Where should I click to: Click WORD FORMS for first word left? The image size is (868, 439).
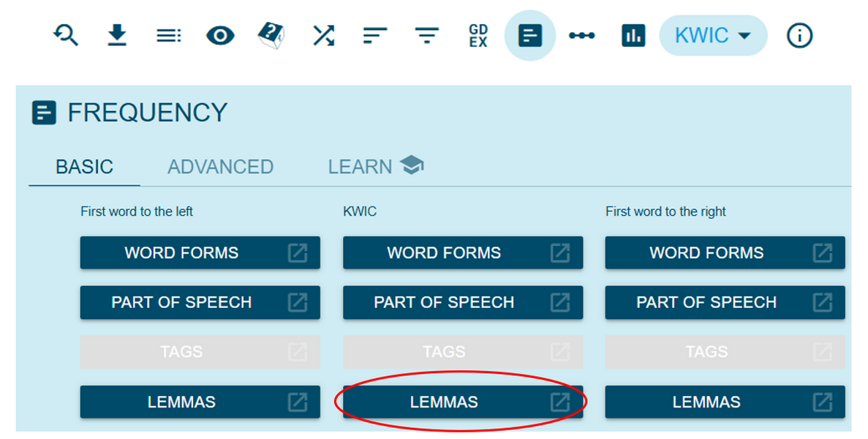pyautogui.click(x=181, y=253)
